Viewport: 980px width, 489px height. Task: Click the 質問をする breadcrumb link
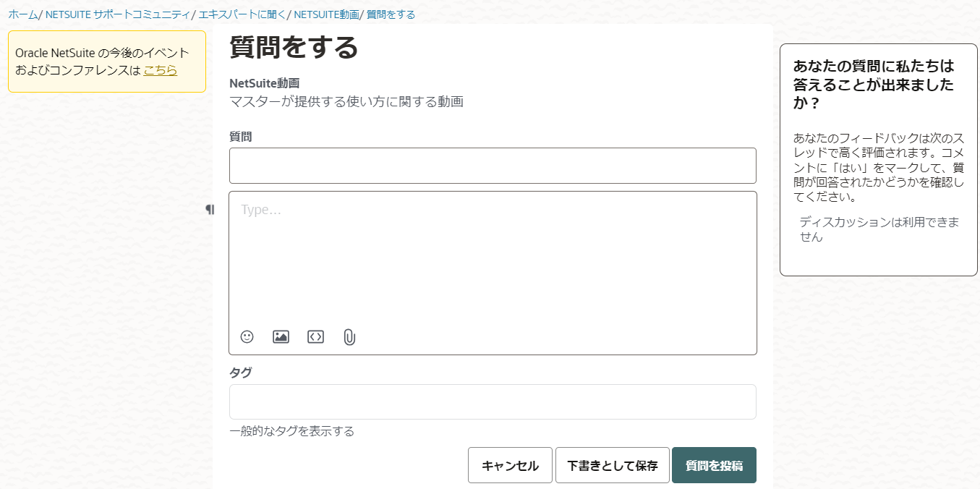pyautogui.click(x=391, y=14)
